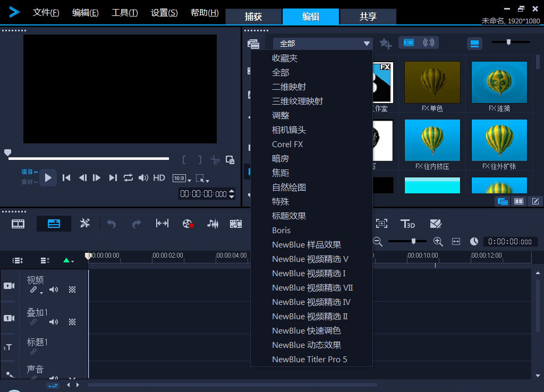Open the sound mixer icon
The height and width of the screenshot is (392, 544).
pos(212,224)
